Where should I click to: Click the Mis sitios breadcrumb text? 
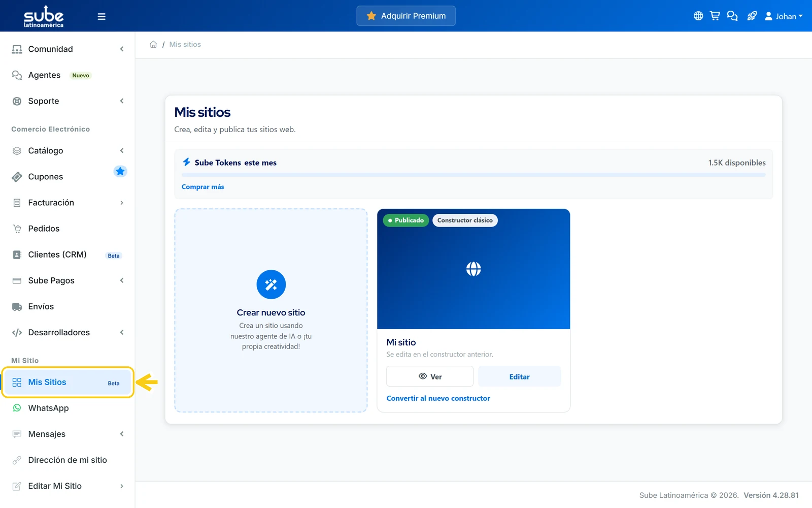[x=185, y=44]
